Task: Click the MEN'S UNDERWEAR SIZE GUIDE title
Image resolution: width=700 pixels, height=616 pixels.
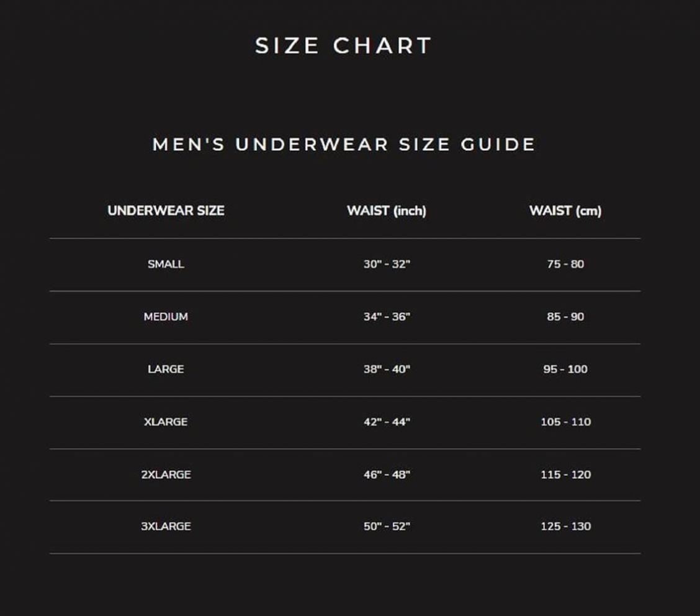Action: pos(344,144)
